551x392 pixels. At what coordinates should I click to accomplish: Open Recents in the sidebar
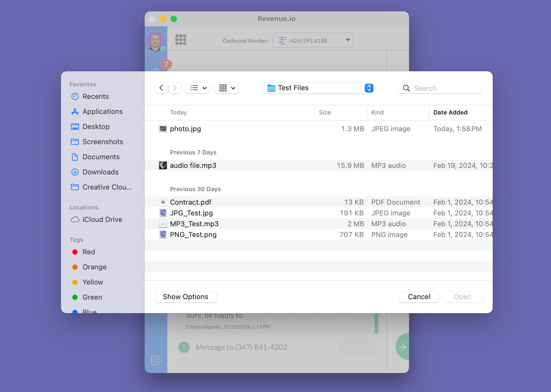96,96
